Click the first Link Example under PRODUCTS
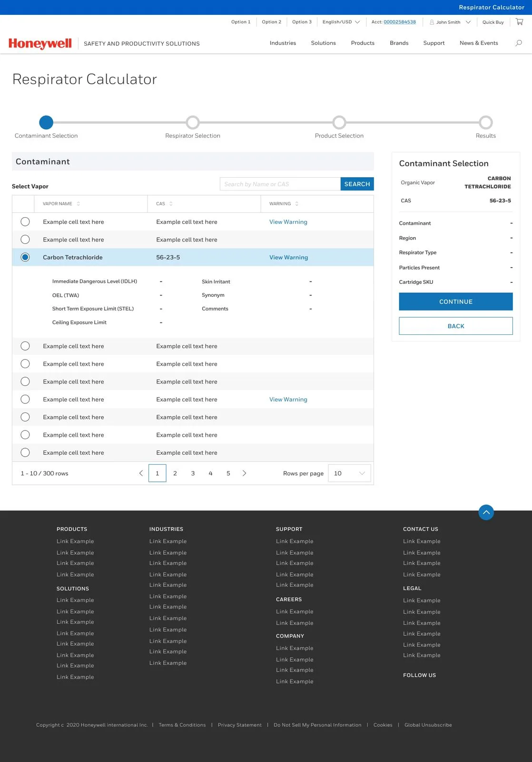This screenshot has height=762, width=532. 75,541
